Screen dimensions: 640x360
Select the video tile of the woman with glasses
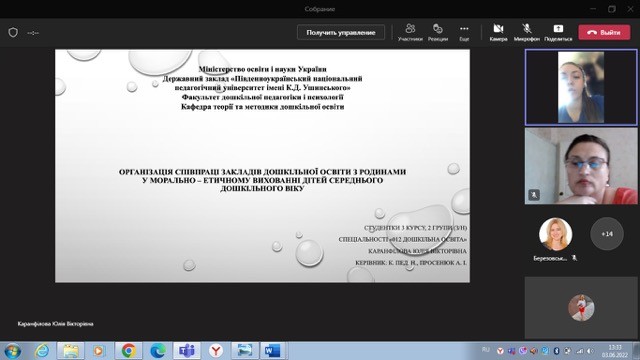pyautogui.click(x=581, y=166)
